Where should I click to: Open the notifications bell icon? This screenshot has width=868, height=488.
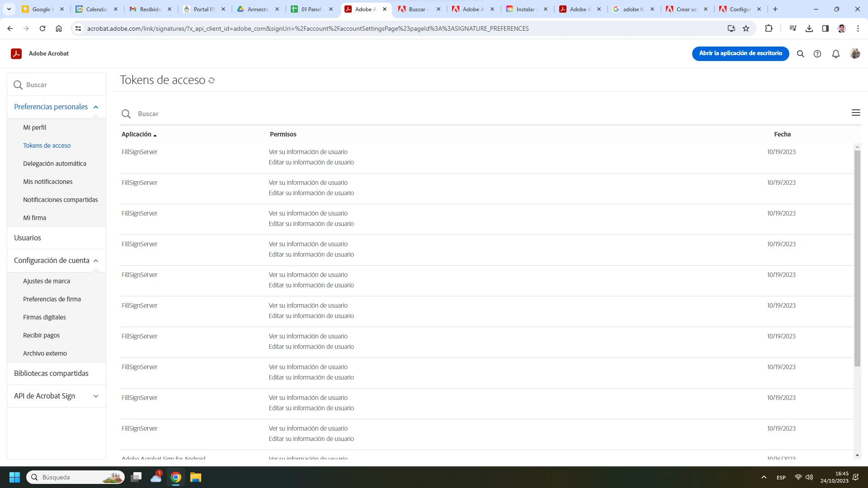[x=835, y=54]
